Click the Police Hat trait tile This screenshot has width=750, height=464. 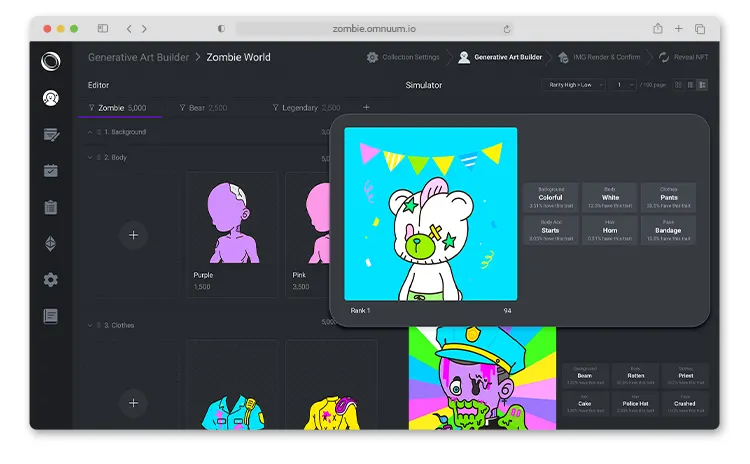pos(635,404)
